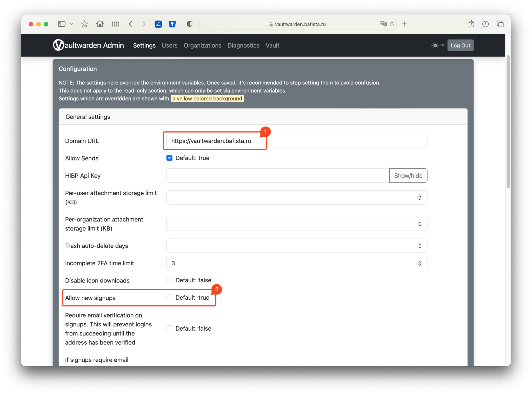This screenshot has height=394, width=532.
Task: Open the Vault nav link
Action: (x=272, y=45)
